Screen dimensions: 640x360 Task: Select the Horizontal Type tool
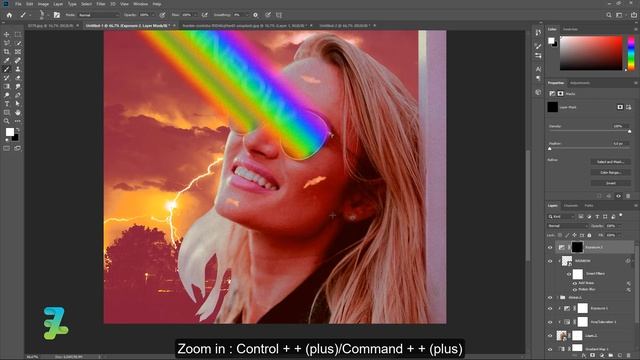point(7,104)
